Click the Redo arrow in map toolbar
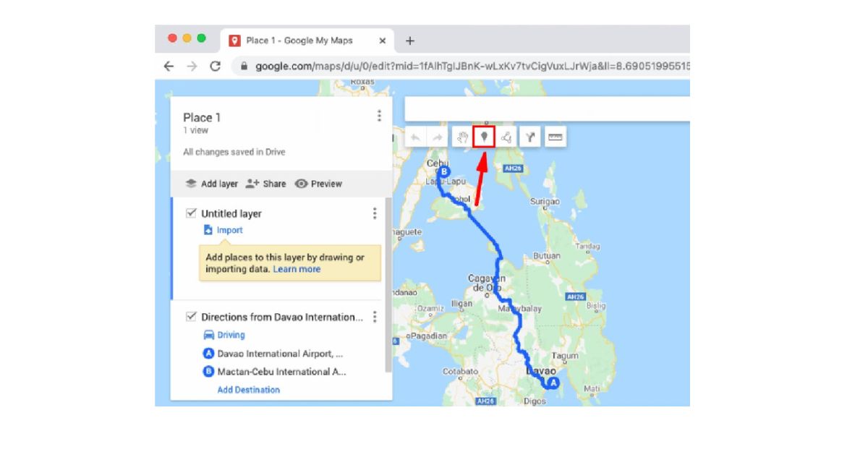Viewport: 868px width, 452px height. click(436, 137)
